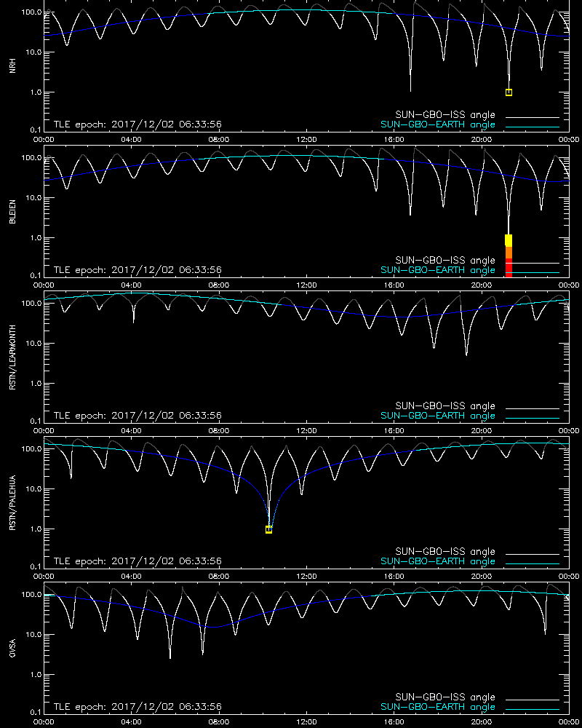
Task: Click the TLE epoch text in BLEIEN plot
Action: [137, 270]
